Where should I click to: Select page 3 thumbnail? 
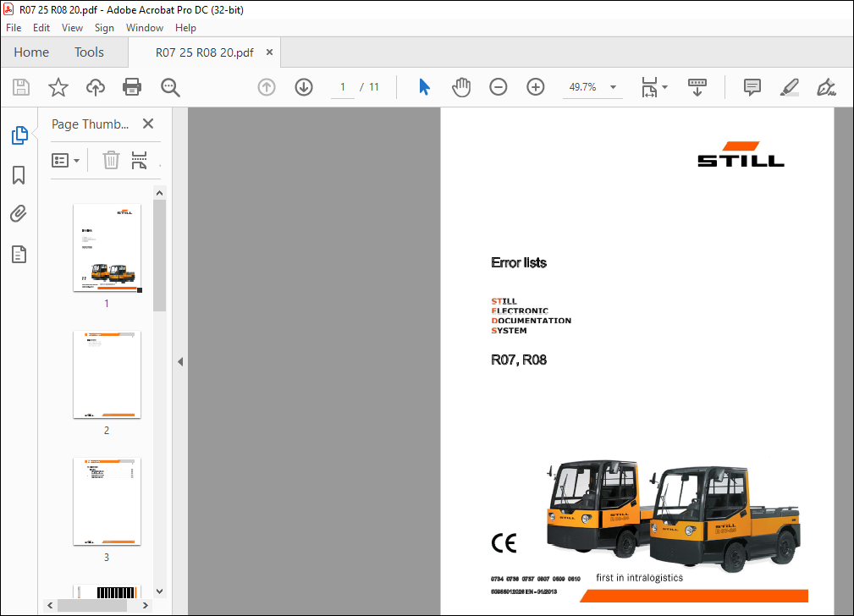click(107, 502)
